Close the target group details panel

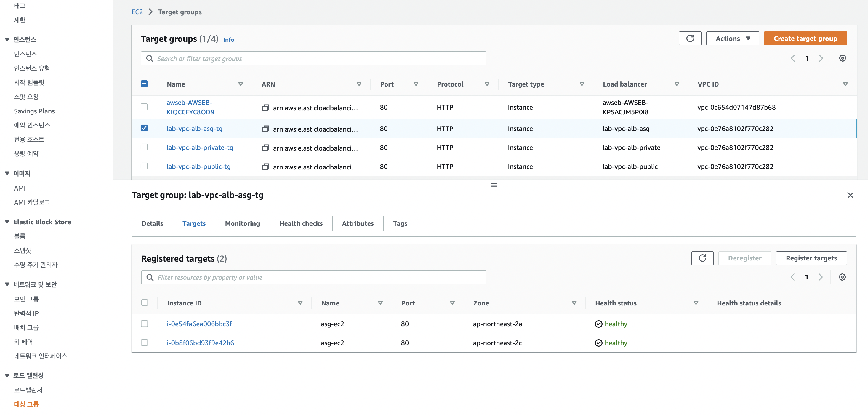(x=850, y=195)
